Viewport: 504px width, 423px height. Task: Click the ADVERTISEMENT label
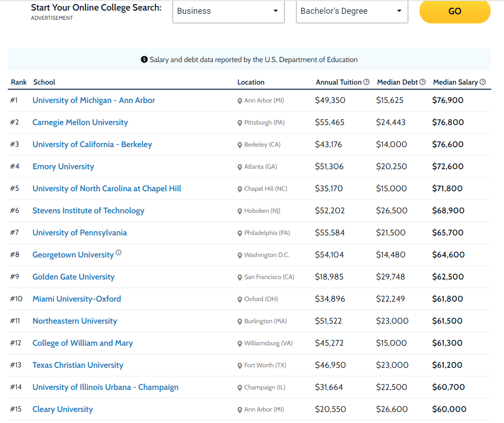(52, 18)
